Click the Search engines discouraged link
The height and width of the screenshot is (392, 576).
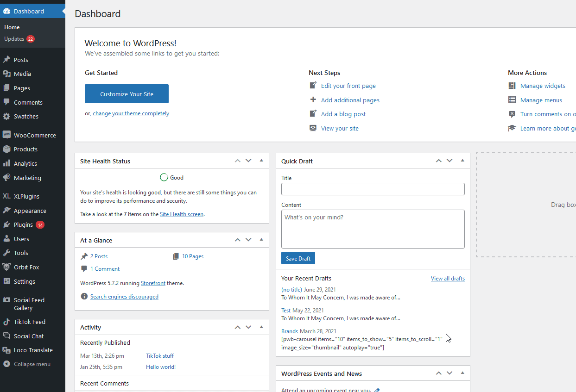pyautogui.click(x=124, y=297)
